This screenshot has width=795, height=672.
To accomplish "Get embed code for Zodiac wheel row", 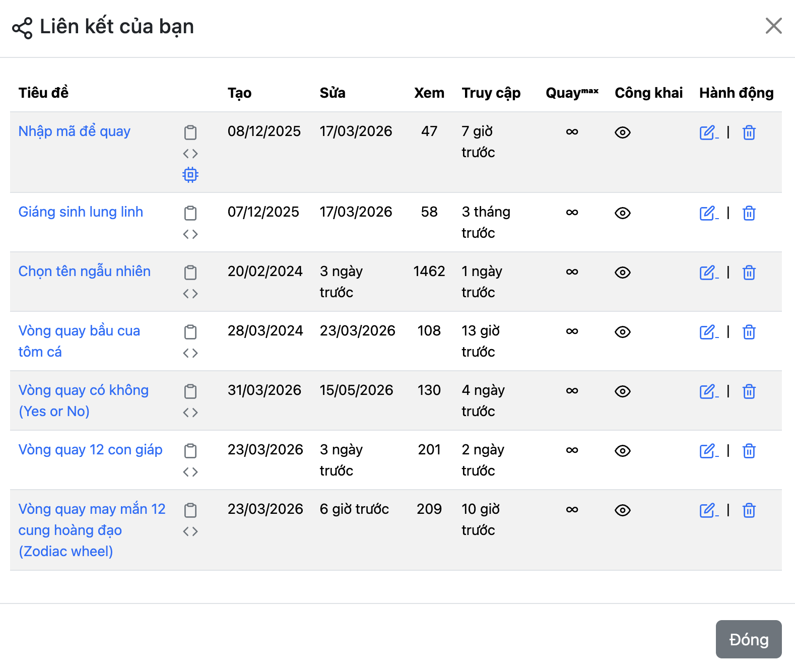I will pos(190,531).
